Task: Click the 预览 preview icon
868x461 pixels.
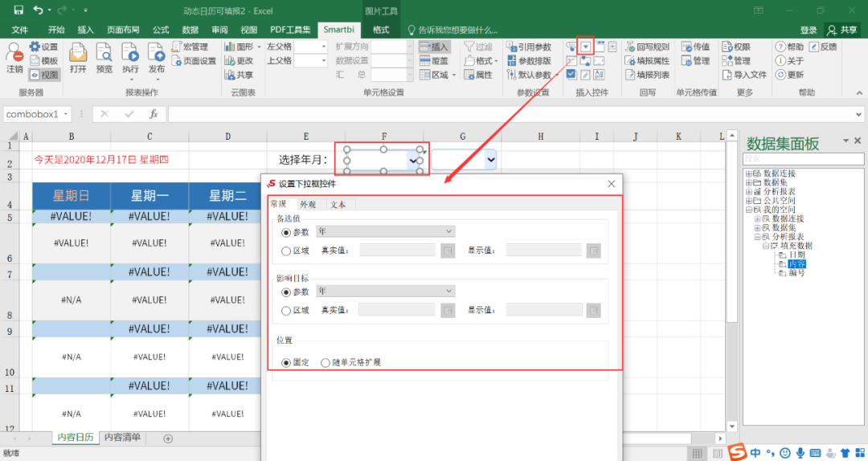Action: click(x=104, y=58)
